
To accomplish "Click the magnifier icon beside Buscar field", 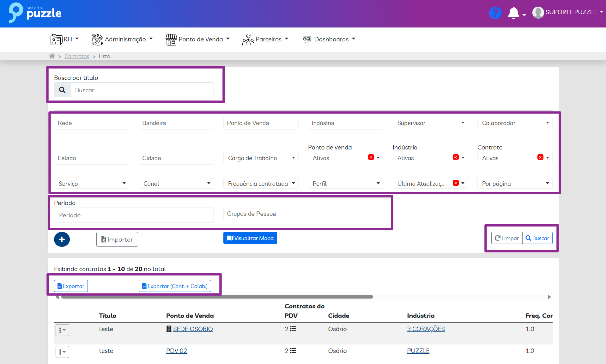I will pos(62,90).
